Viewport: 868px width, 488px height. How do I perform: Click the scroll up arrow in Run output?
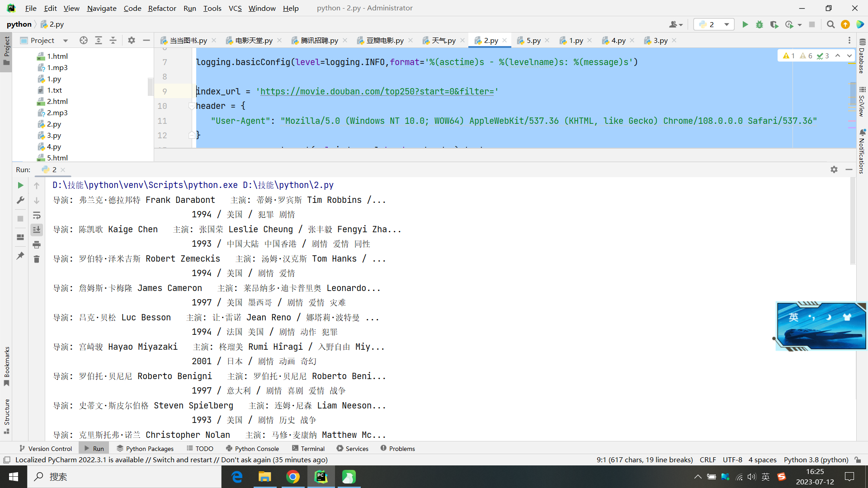(x=37, y=185)
